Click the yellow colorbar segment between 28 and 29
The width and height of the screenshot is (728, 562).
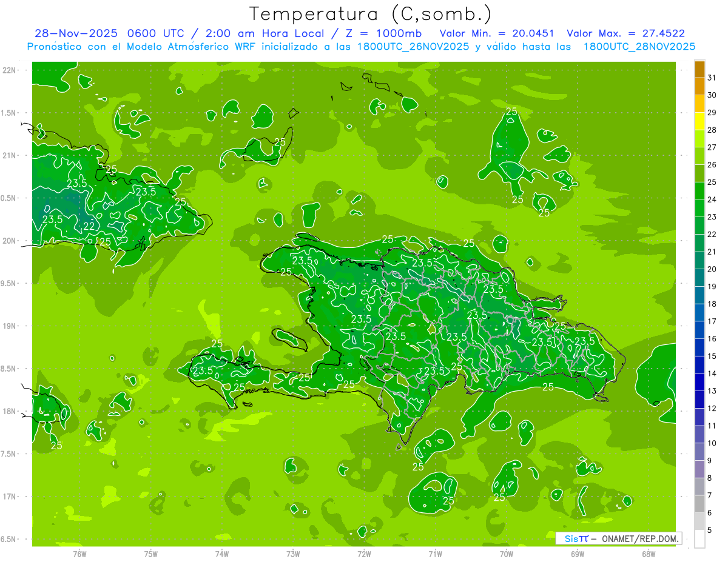point(699,121)
